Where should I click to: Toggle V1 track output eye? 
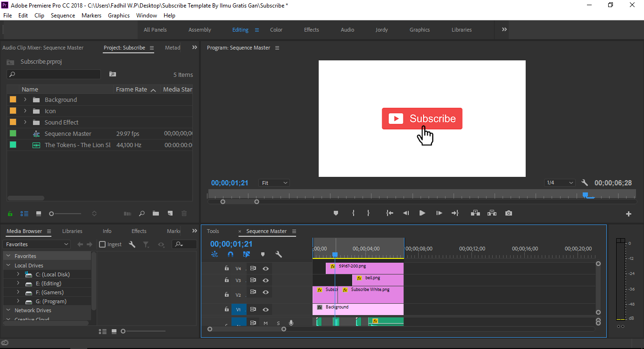[265, 309]
